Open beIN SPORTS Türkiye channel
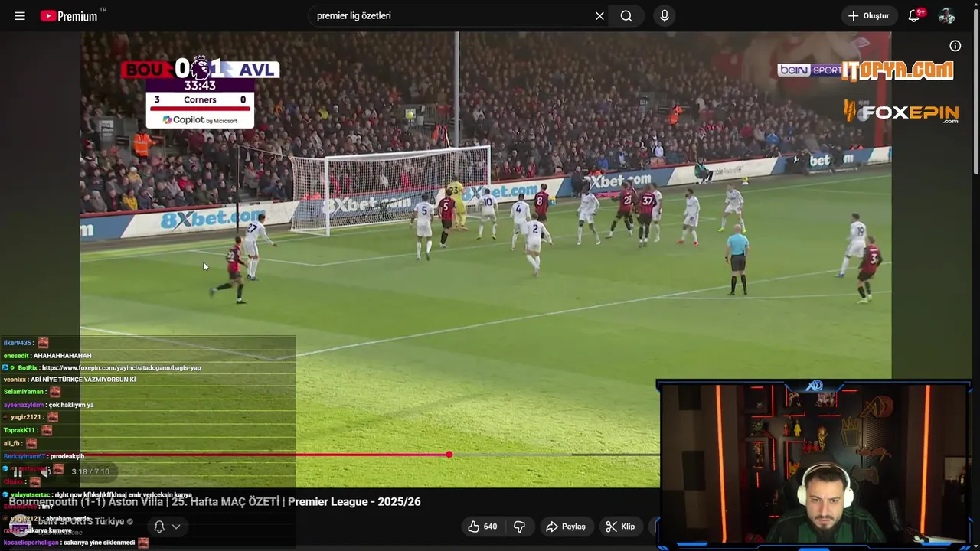 point(81,522)
